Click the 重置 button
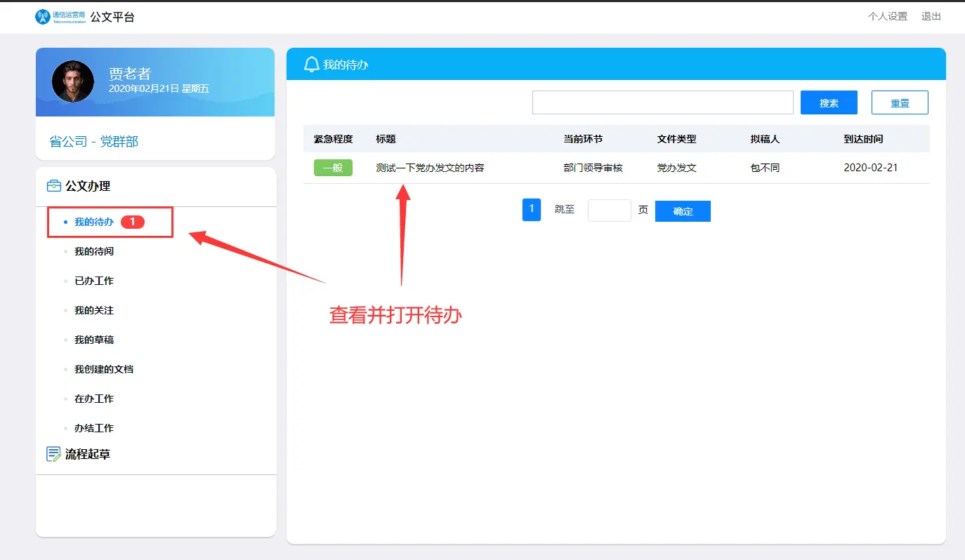965x560 pixels. pos(900,102)
